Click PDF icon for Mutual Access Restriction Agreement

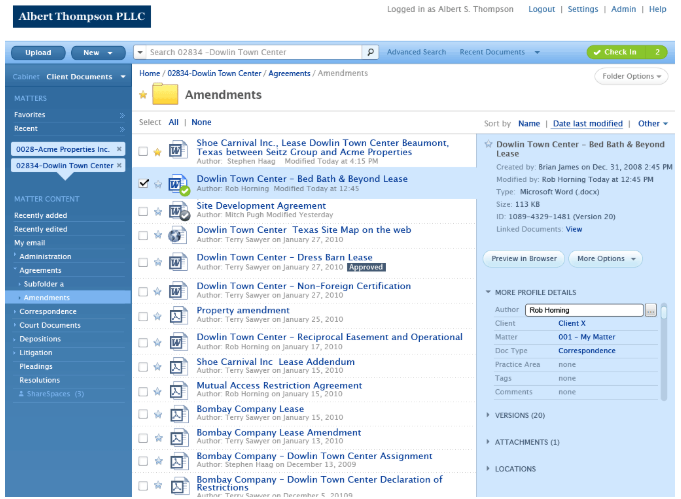coord(178,391)
